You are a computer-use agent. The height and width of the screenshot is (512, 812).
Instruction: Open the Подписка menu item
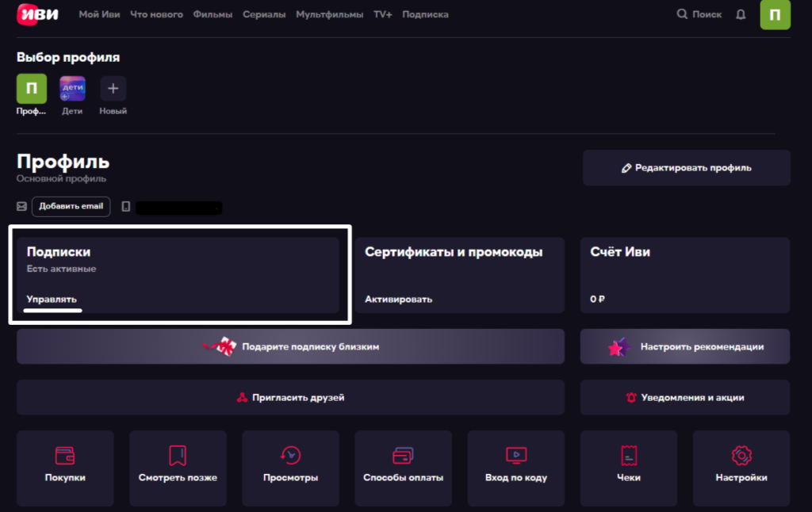click(425, 14)
